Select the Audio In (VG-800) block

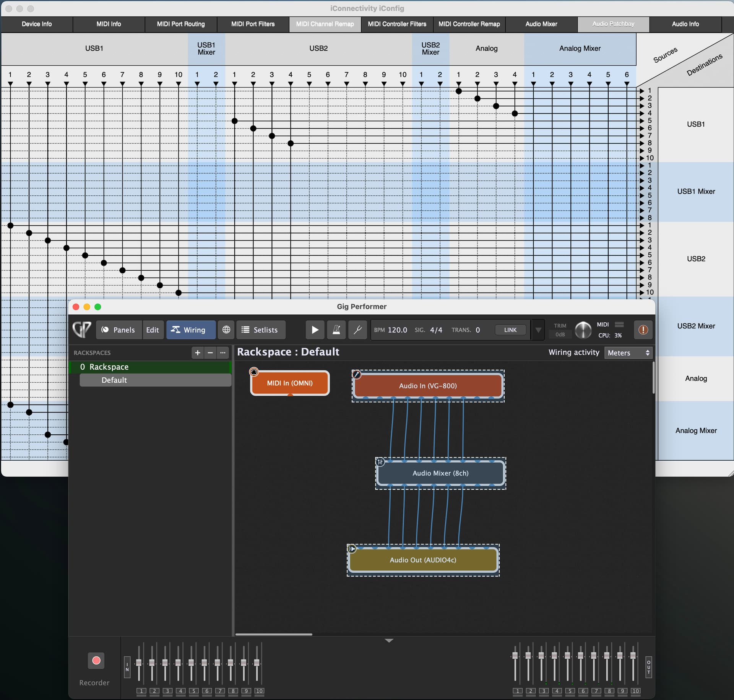pos(428,386)
